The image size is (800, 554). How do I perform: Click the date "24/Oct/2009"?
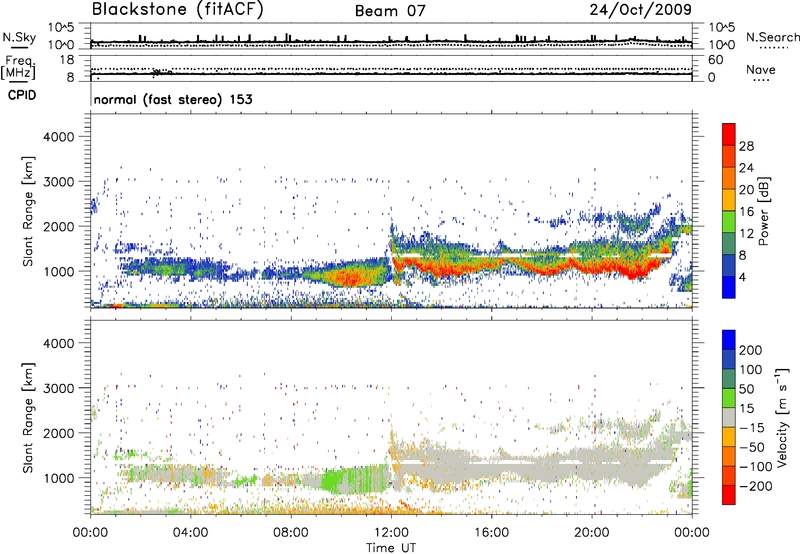pos(640,10)
